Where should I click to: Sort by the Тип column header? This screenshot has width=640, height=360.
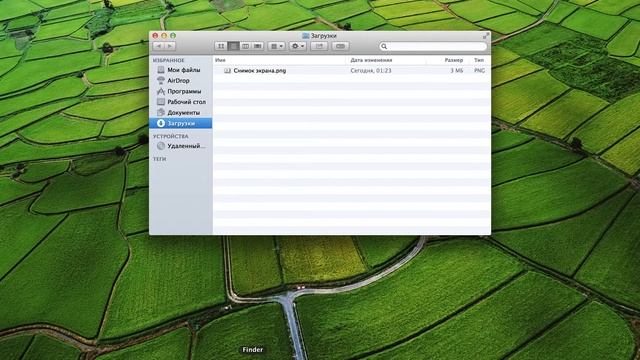pos(480,60)
